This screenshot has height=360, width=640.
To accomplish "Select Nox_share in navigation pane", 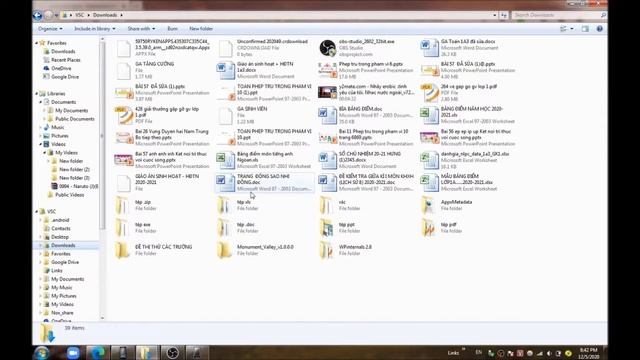I will 62,313.
